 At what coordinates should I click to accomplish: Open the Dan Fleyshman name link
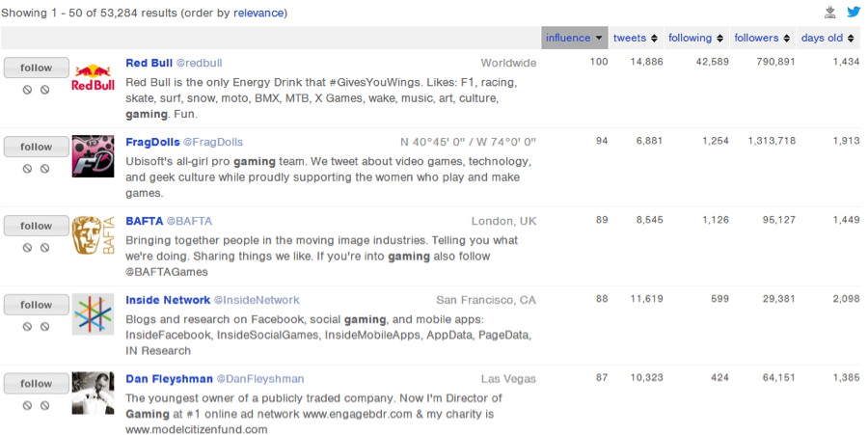point(170,379)
